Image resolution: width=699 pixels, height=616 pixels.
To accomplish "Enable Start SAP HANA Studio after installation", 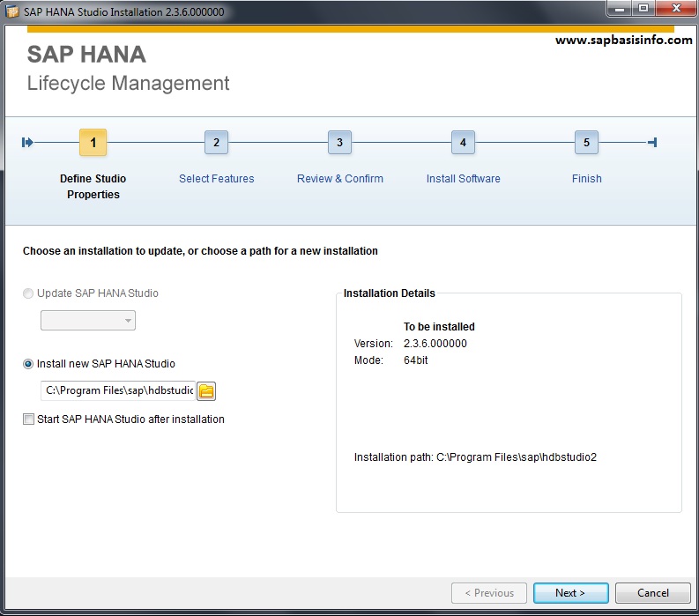I will 28,419.
